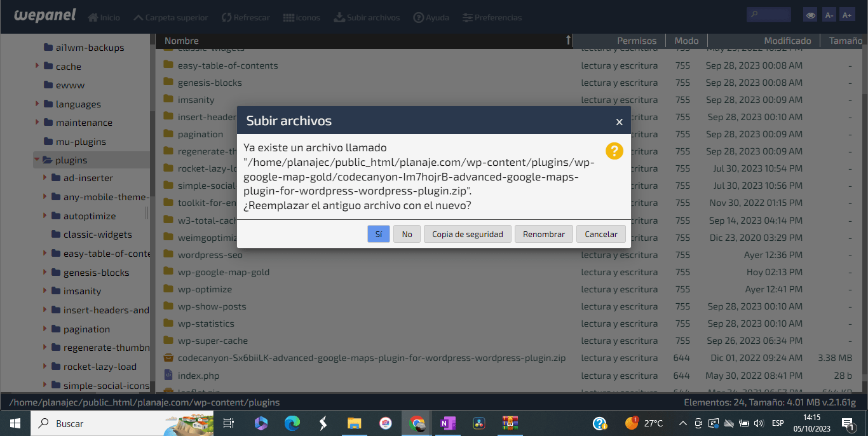Open Ayuda in the toolbar
This screenshot has height=436, width=868.
pyautogui.click(x=431, y=17)
